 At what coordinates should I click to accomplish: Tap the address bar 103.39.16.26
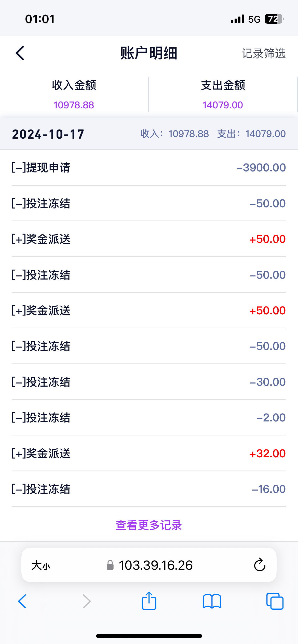(156, 565)
